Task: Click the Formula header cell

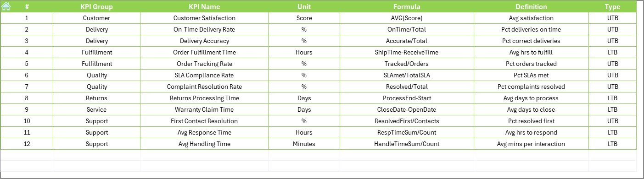Action: [407, 7]
